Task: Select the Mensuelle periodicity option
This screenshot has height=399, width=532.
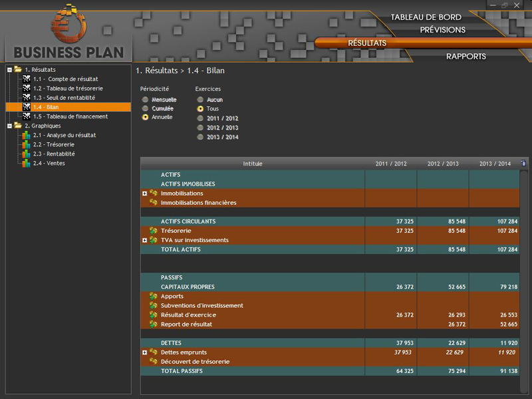Action: (x=145, y=99)
